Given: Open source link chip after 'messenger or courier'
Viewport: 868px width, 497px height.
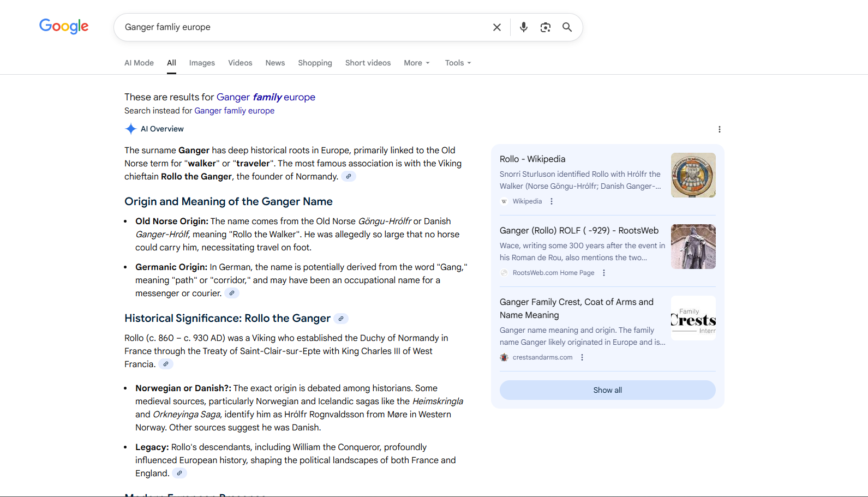Looking at the screenshot, I should coord(232,293).
